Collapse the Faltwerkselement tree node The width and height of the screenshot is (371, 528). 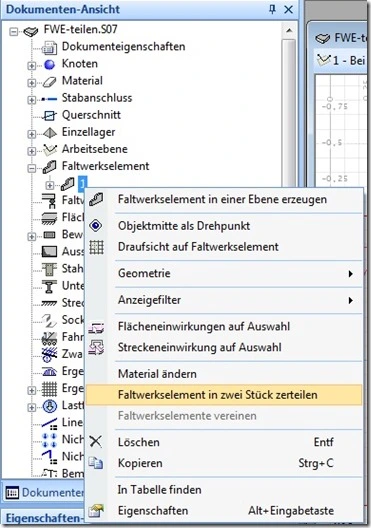pos(32,168)
